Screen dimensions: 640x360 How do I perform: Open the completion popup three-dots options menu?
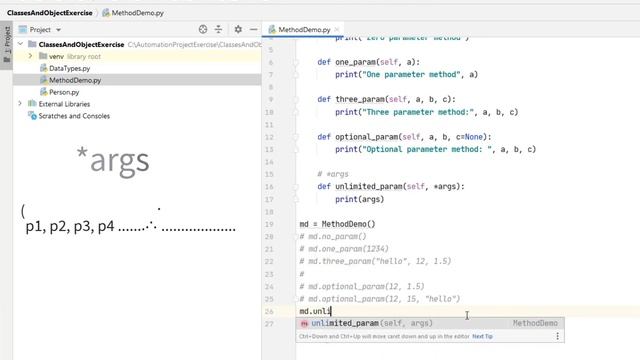[x=557, y=336]
